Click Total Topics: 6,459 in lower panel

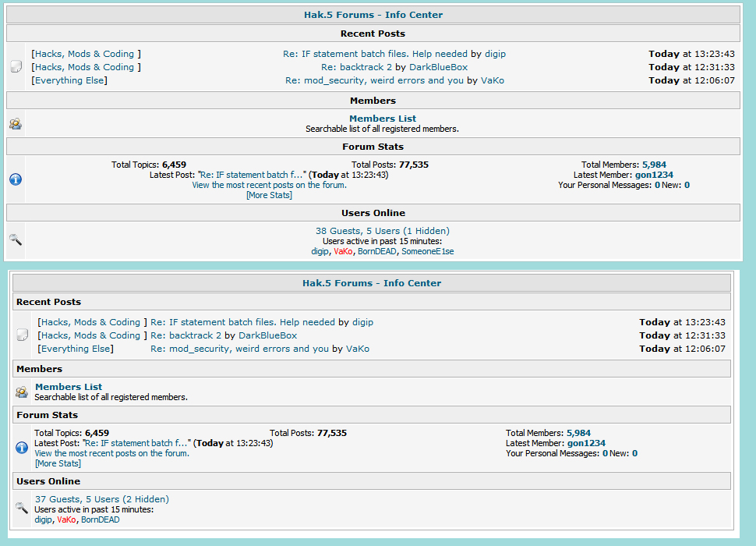click(x=72, y=433)
